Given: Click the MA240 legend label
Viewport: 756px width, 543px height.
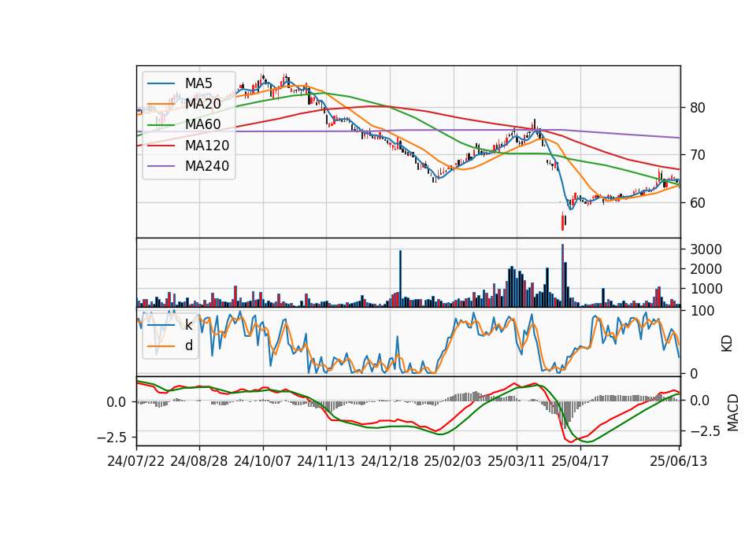Looking at the screenshot, I should click(x=207, y=166).
